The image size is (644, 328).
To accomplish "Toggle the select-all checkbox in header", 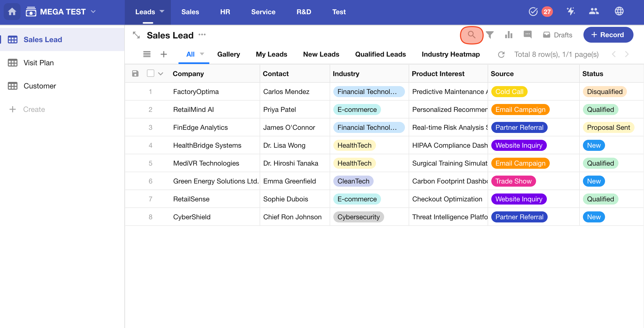I will coord(151,73).
